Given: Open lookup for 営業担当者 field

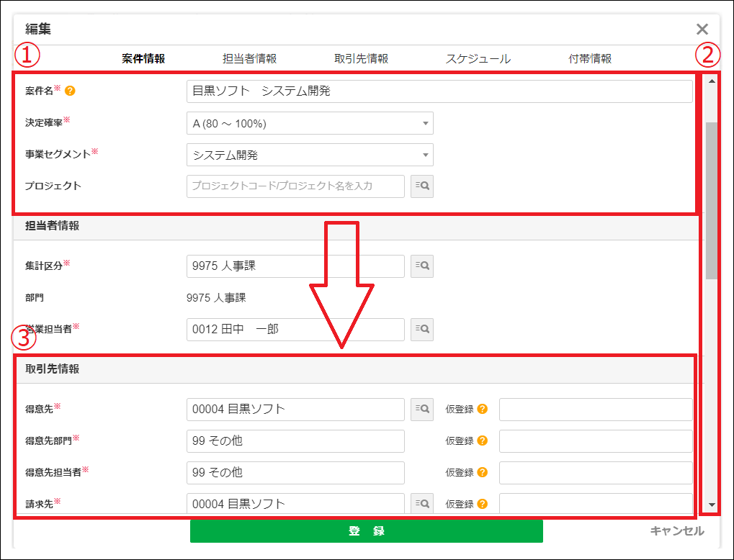Looking at the screenshot, I should (x=422, y=329).
